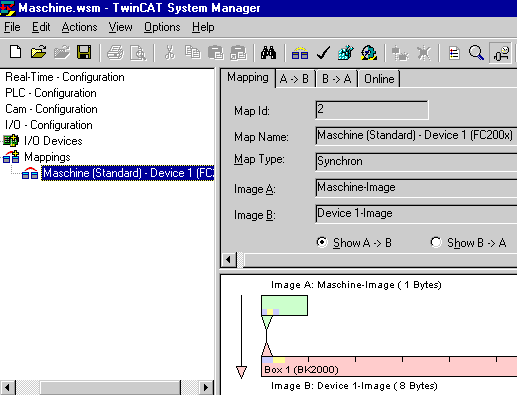517x395 pixels.
Task: Click the yellow Open folder icon
Action: 38,53
